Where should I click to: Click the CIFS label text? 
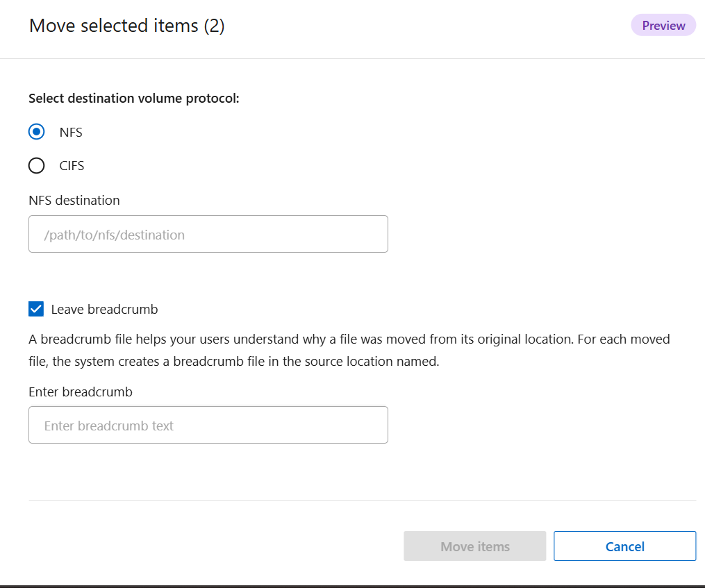[72, 165]
